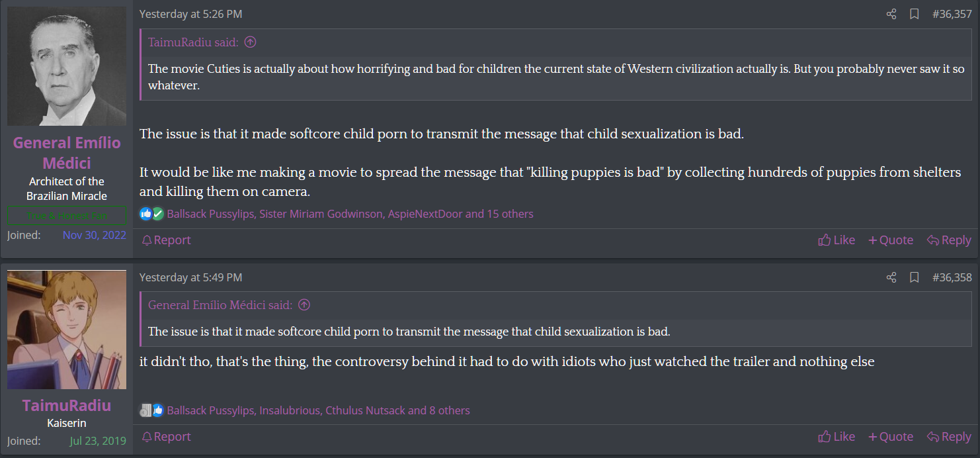The height and width of the screenshot is (458, 980).
Task: Click share icon on post #36,358
Action: tap(891, 277)
